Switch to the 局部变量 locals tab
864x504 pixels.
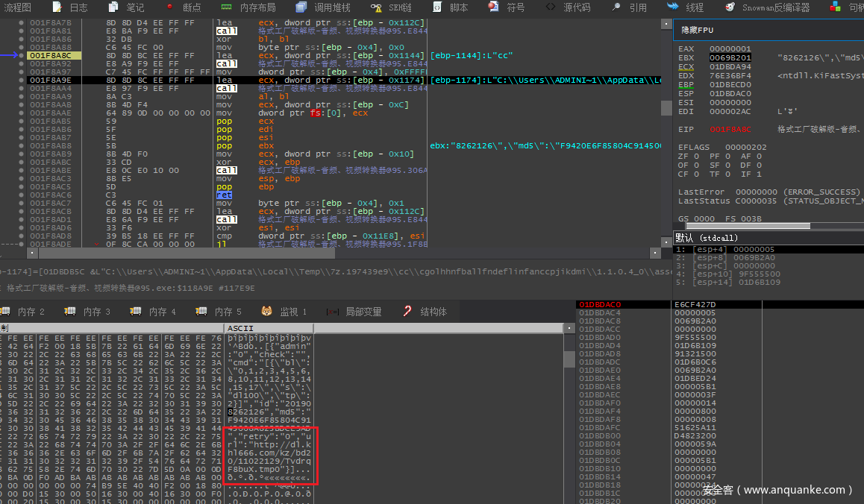coord(355,312)
